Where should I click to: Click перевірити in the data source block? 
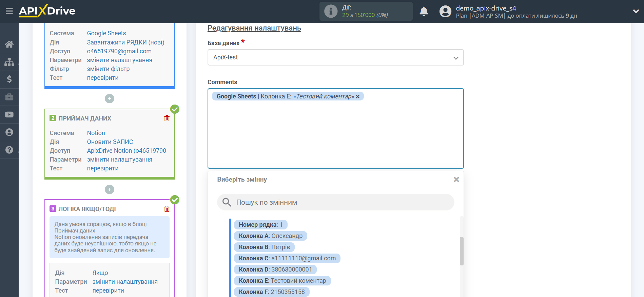click(x=103, y=78)
